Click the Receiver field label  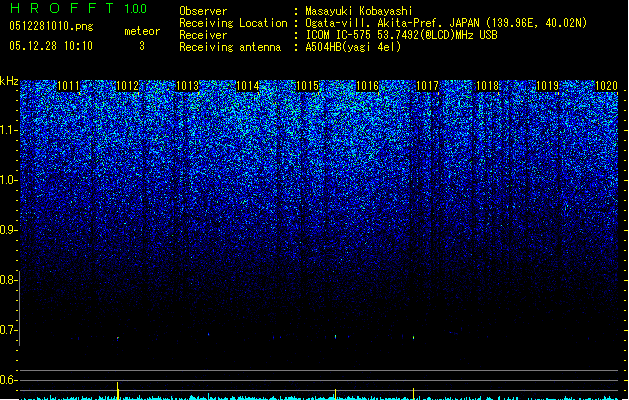(x=203, y=35)
